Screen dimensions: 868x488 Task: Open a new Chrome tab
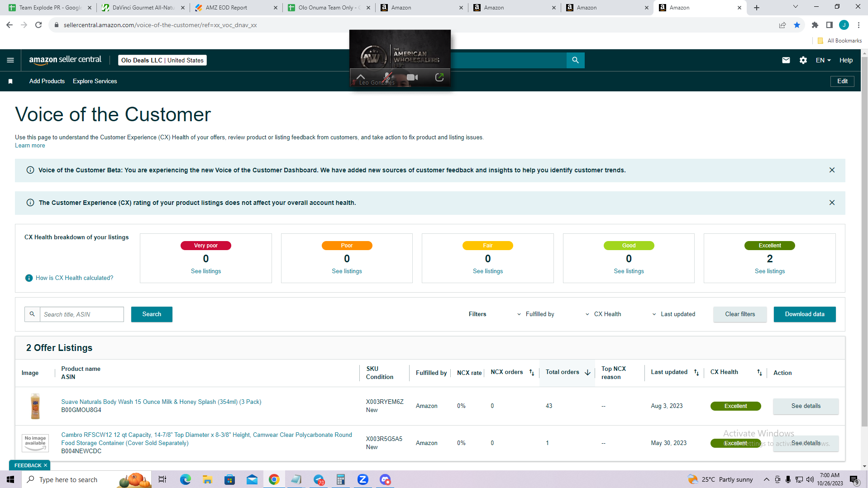click(757, 8)
